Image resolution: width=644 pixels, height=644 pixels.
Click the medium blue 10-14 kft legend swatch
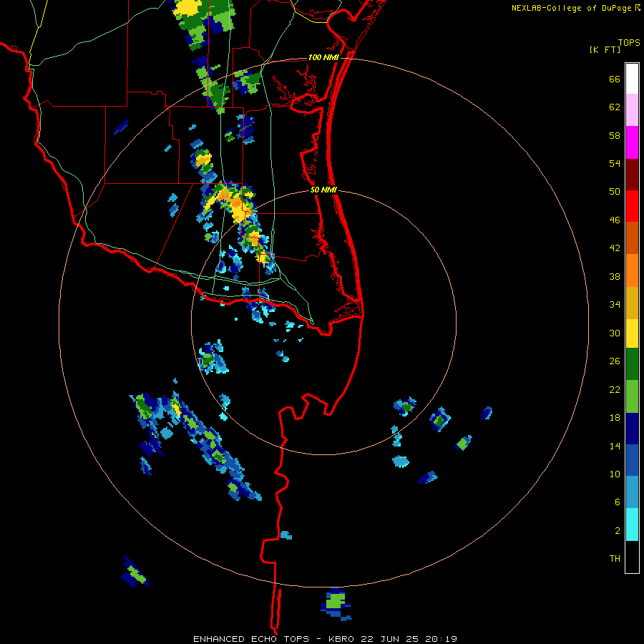coord(632,460)
